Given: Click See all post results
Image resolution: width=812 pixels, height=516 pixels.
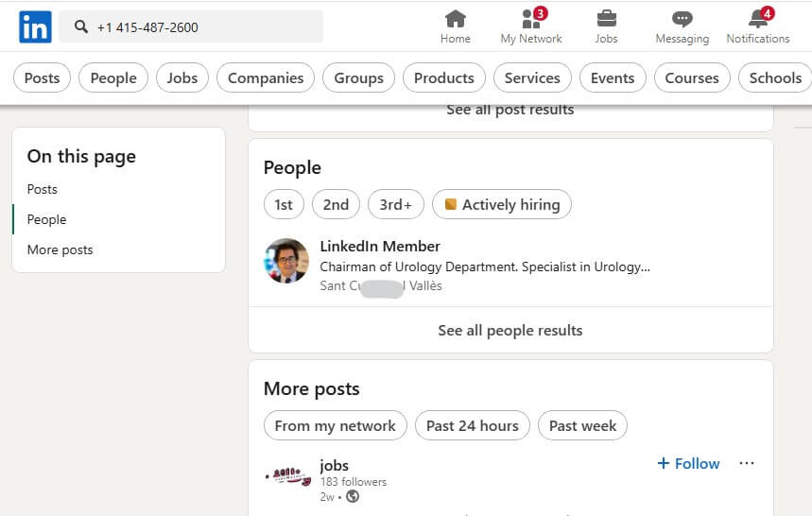Looking at the screenshot, I should click(510, 110).
